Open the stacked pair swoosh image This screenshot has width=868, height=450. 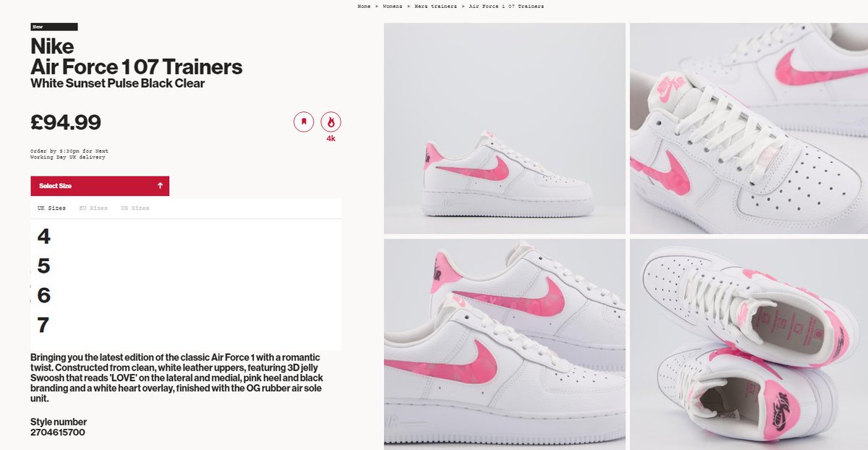(x=504, y=344)
